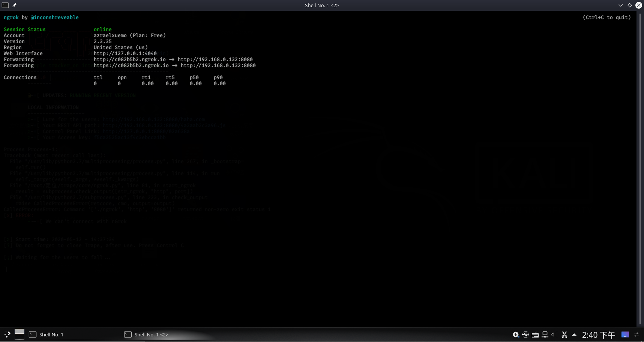Viewport: 644px width, 342px height.
Task: Open the wired network connection tray icon
Action: [545, 334]
